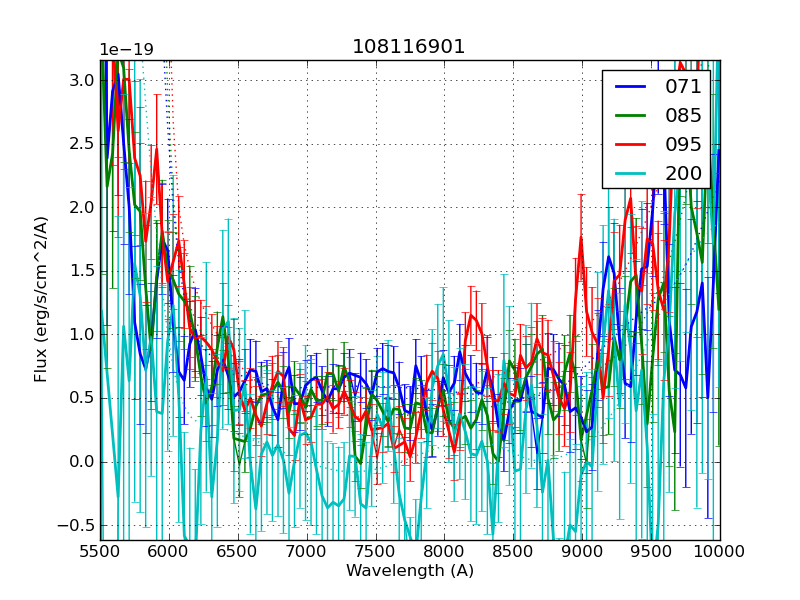Click the cyan line sample in legend
The image size is (800, 600).
629,174
